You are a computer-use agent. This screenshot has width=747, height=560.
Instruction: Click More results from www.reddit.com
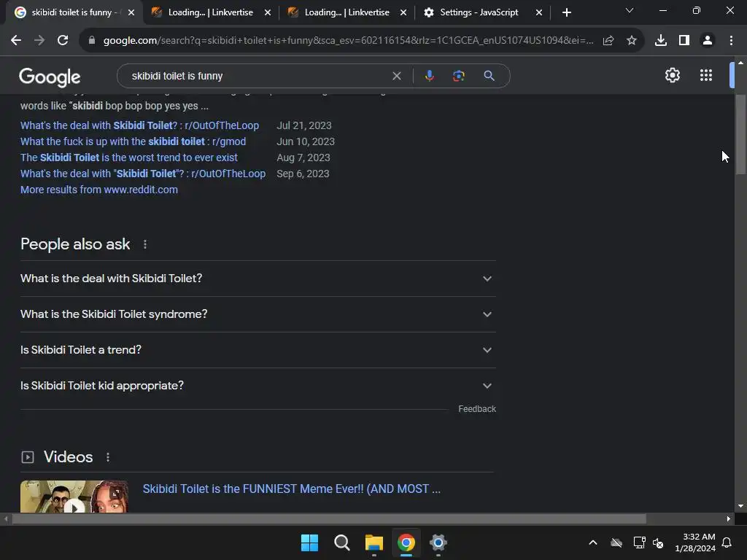99,190
